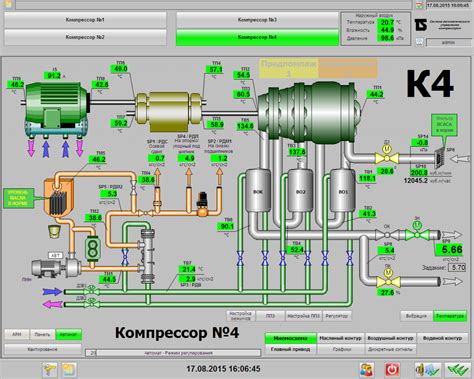Click the intake air filter grille
The width and height of the screenshot is (474, 379).
pos(440,158)
